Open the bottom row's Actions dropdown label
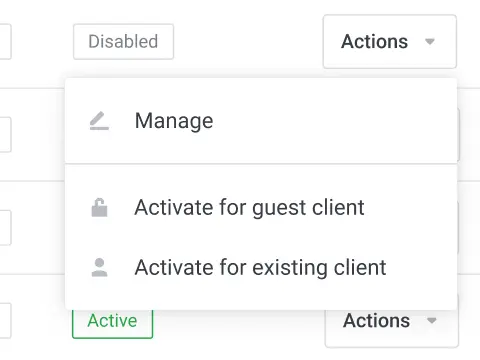Viewport: 480px width, 360px height. coord(376,321)
